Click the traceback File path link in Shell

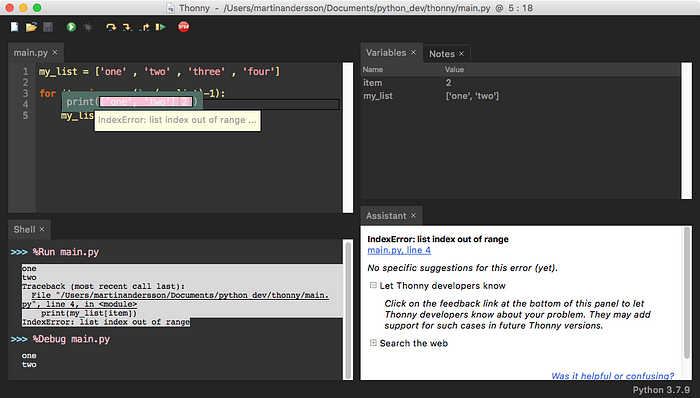pyautogui.click(x=175, y=299)
